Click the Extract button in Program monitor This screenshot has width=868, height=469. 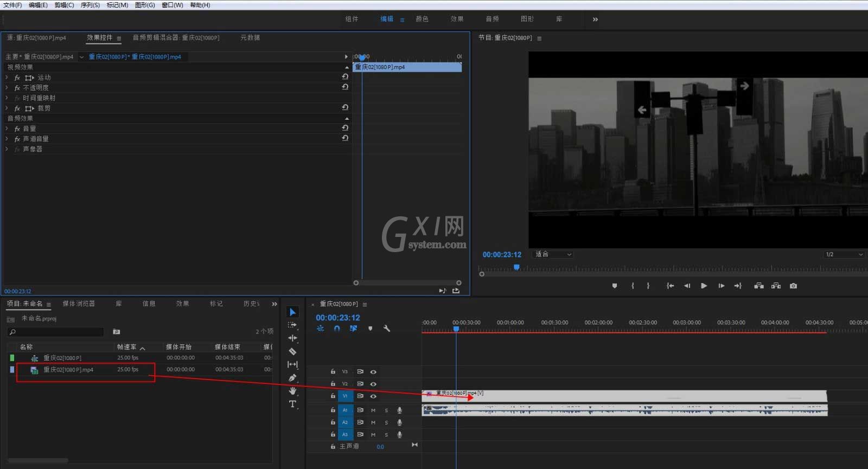tap(776, 286)
